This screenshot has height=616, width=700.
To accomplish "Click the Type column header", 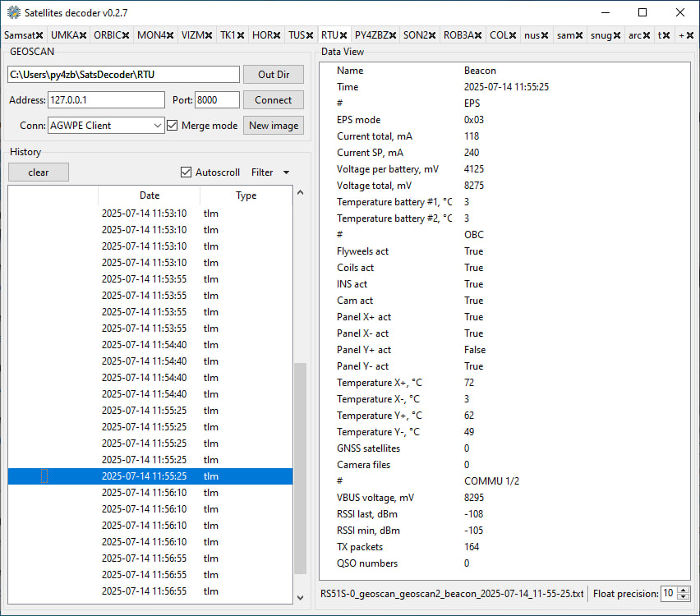I will click(x=246, y=195).
